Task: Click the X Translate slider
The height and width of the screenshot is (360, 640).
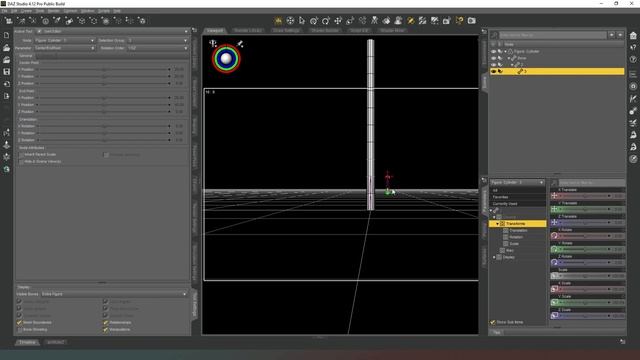Action: (x=585, y=196)
